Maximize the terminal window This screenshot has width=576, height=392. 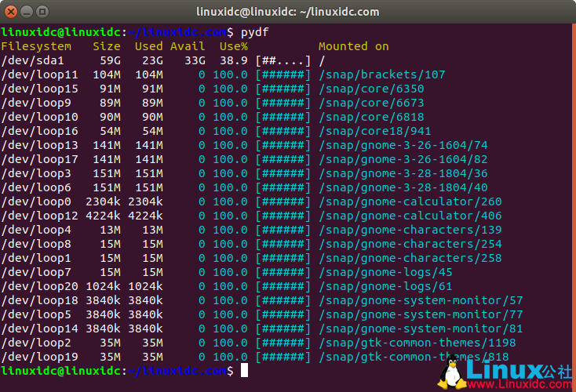42,12
